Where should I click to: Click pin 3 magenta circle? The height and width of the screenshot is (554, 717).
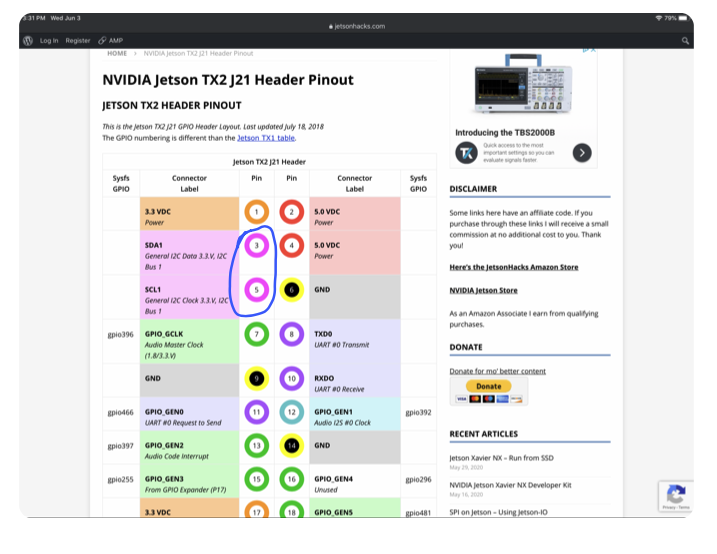click(x=257, y=245)
